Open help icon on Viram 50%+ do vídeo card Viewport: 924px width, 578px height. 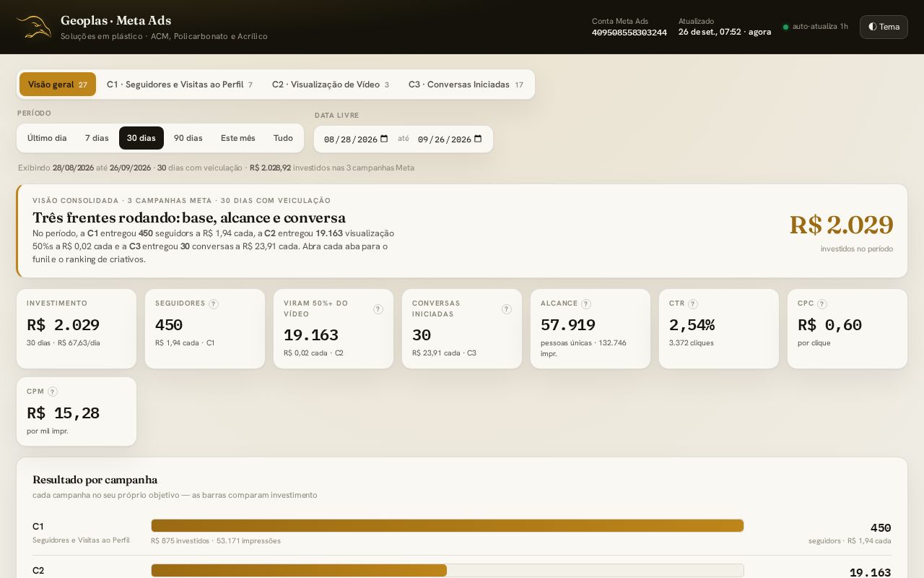click(x=378, y=309)
